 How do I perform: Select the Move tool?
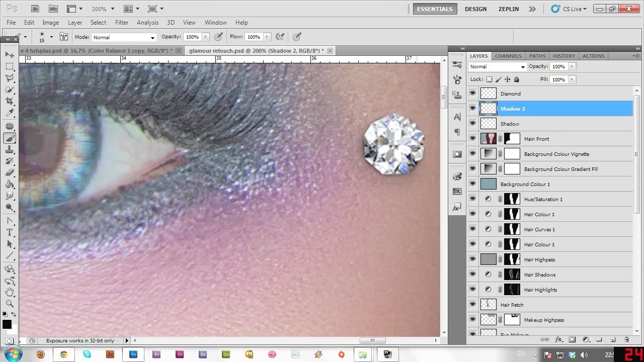point(10,54)
